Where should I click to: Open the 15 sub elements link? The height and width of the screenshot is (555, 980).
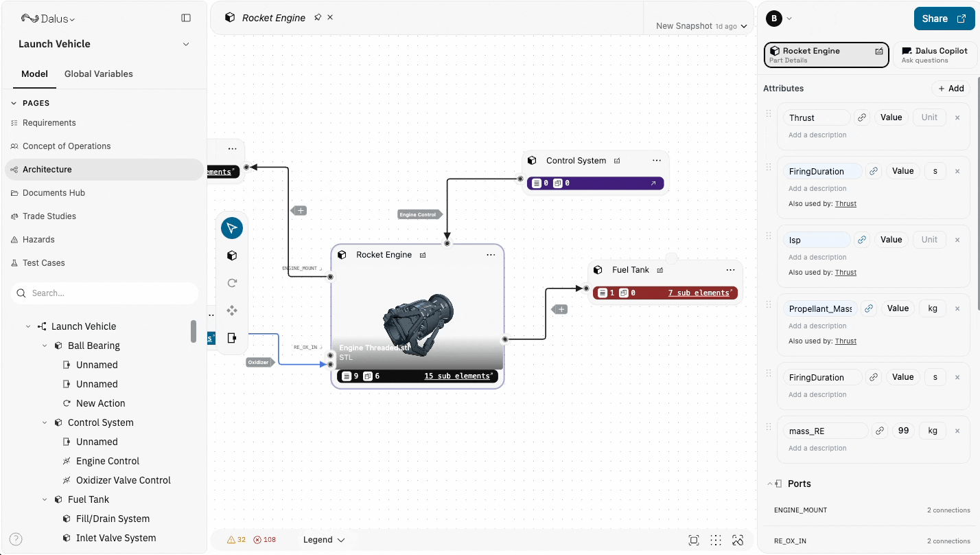458,376
